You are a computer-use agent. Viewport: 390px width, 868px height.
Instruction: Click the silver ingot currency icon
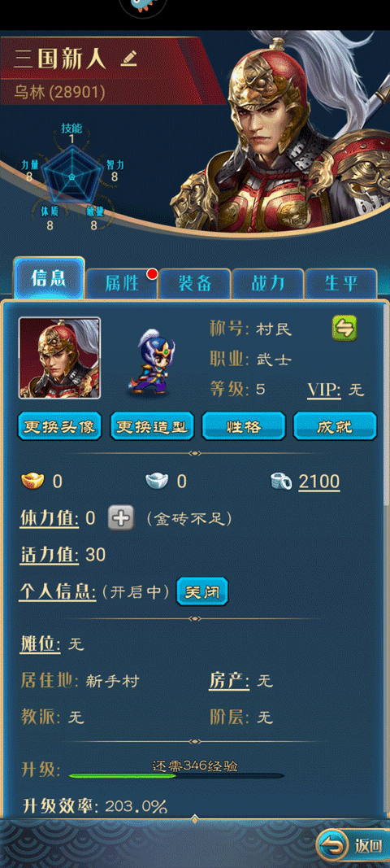[x=157, y=481]
